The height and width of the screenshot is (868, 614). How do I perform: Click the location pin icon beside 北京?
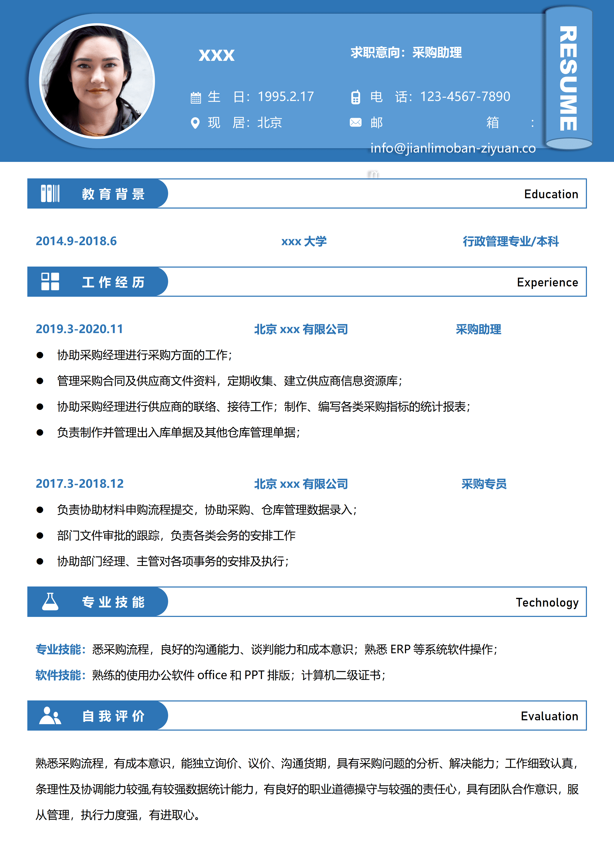(x=196, y=123)
